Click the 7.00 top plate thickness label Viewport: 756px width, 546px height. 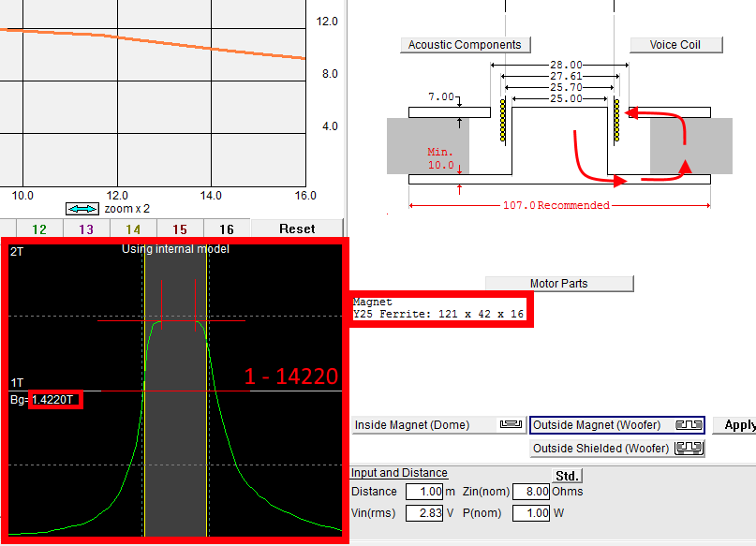(441, 96)
